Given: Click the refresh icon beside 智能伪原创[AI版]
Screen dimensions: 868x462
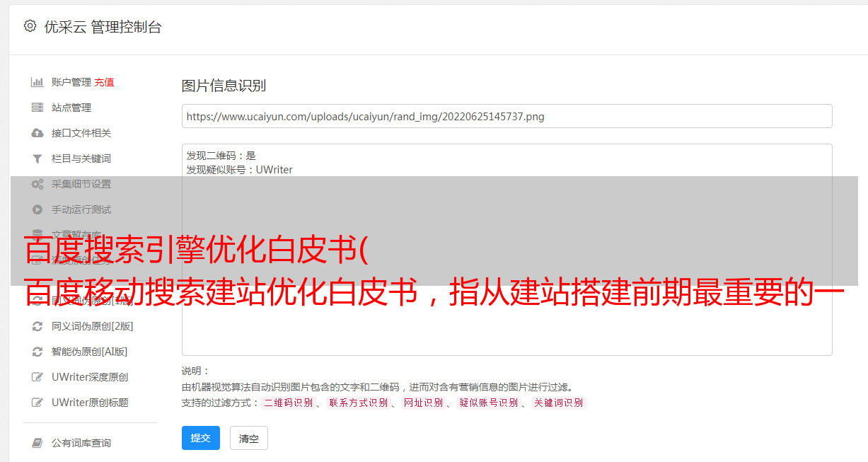Looking at the screenshot, I should (37, 352).
